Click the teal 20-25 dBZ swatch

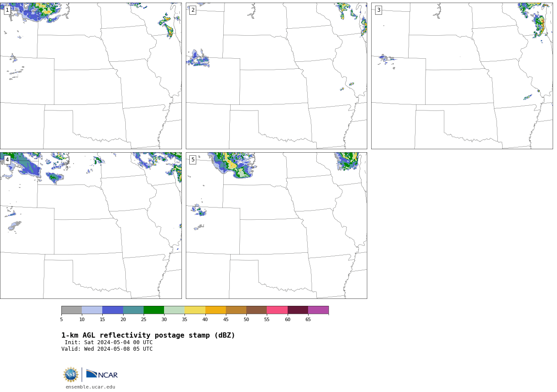click(133, 310)
